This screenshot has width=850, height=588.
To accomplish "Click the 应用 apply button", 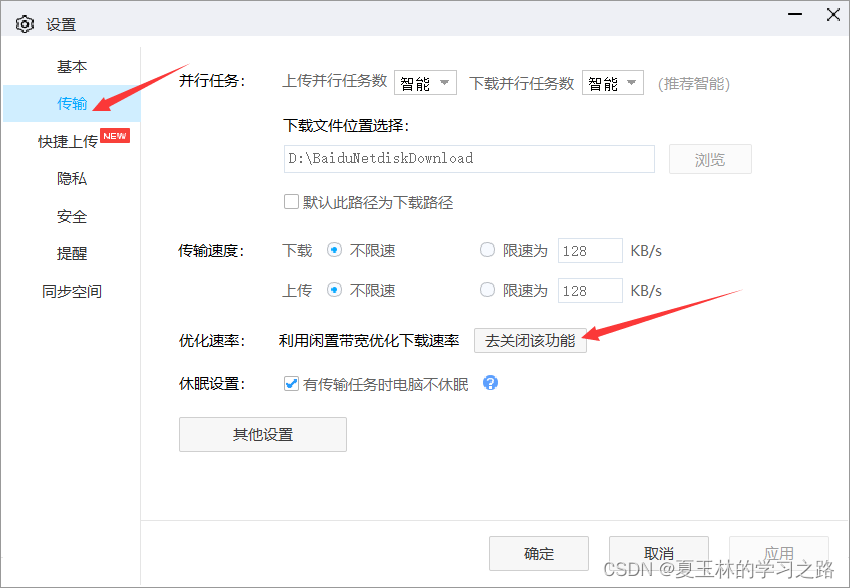I will [x=778, y=553].
